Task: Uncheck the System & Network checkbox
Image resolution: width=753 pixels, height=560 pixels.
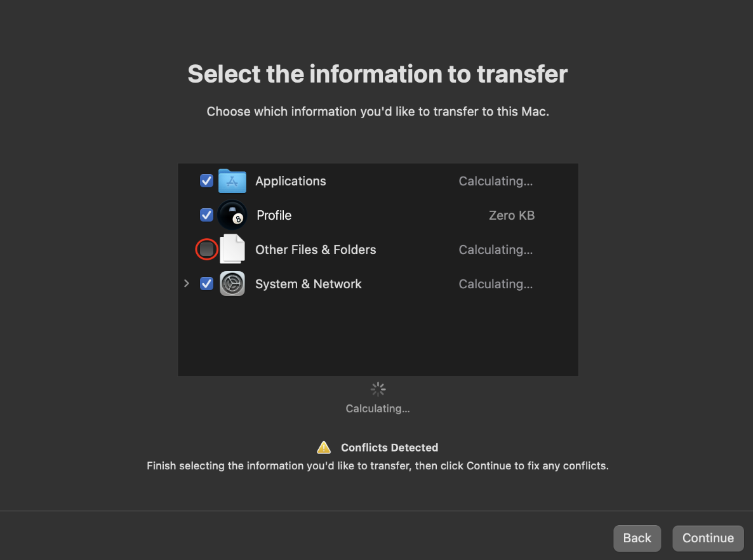Action: (206, 284)
